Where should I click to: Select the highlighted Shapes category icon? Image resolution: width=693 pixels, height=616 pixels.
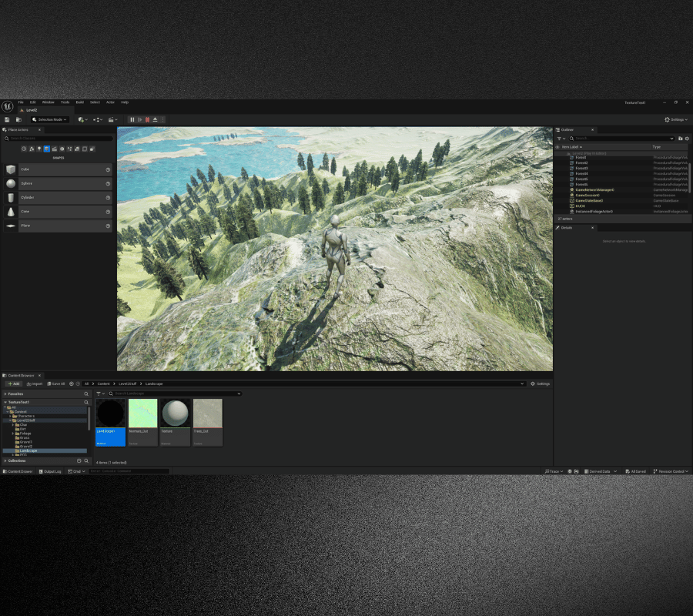(46, 149)
